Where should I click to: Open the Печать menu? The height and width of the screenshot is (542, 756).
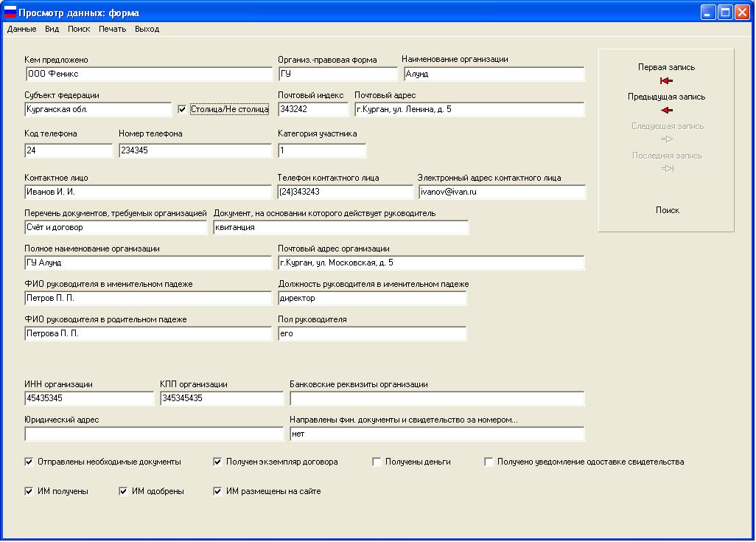point(112,29)
